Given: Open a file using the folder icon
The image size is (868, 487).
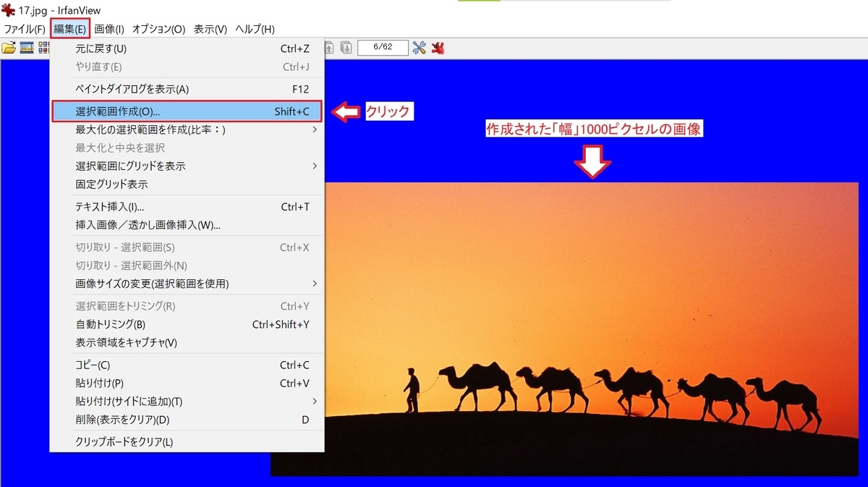Looking at the screenshot, I should [9, 47].
